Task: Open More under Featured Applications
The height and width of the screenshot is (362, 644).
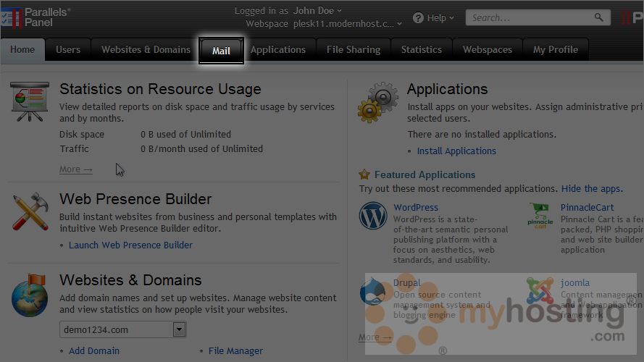Action: [x=375, y=337]
